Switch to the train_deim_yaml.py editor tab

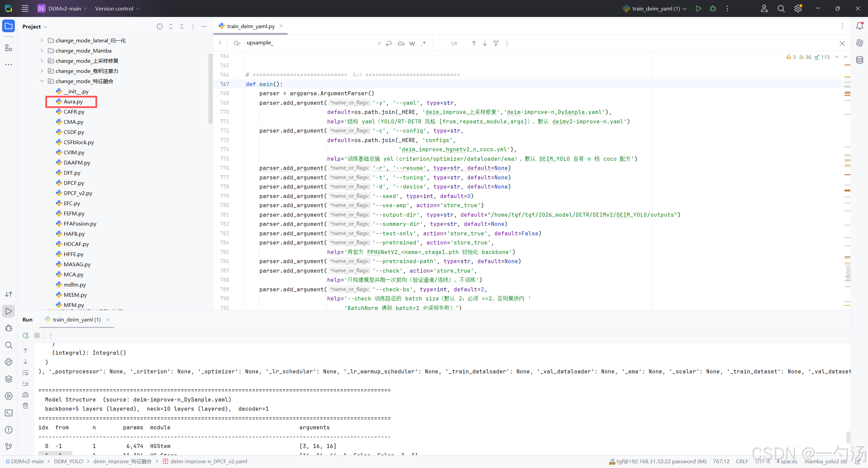[250, 26]
